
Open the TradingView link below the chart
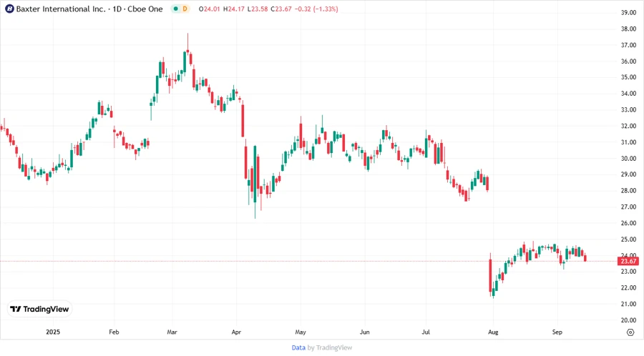[x=334, y=347]
